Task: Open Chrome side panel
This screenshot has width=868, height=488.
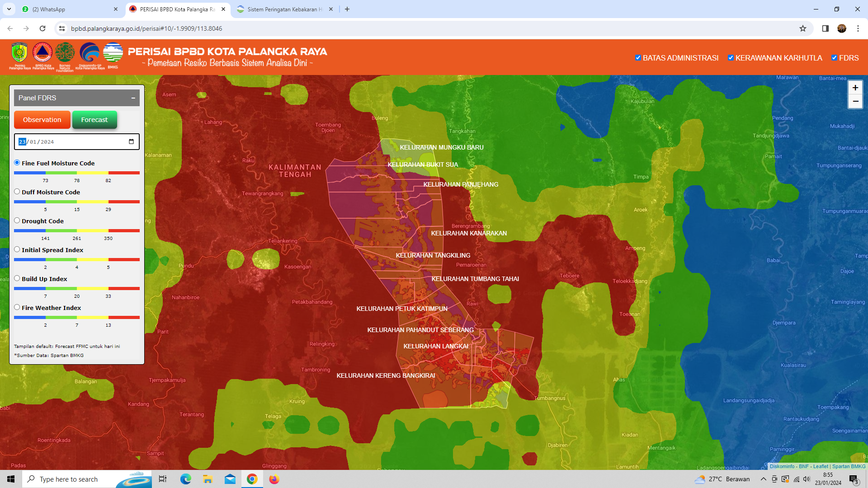Action: [825, 28]
